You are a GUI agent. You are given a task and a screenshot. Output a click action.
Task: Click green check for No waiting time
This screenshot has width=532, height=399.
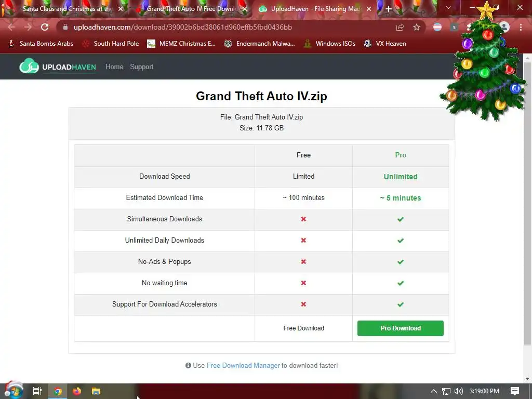tap(401, 283)
